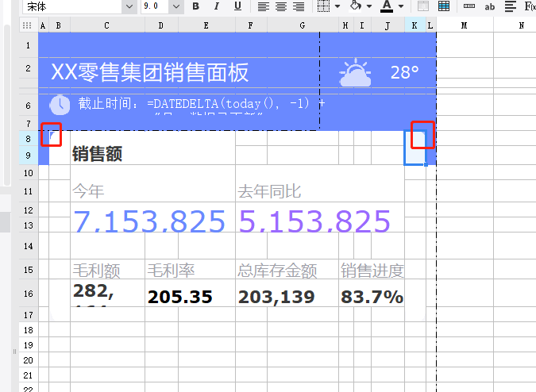Click the 销售进度 label

(x=372, y=271)
